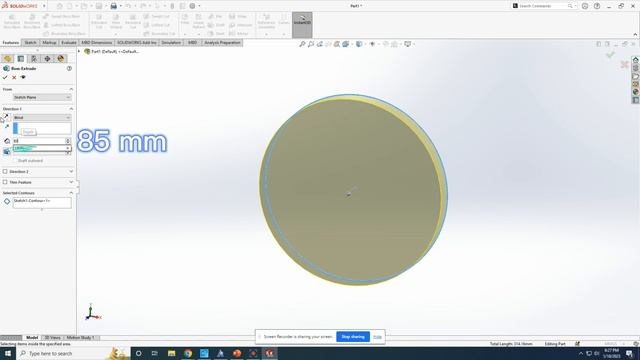Screen dimensions: 640x360
Task: Open Display Style cube icon
Action: coord(359,44)
